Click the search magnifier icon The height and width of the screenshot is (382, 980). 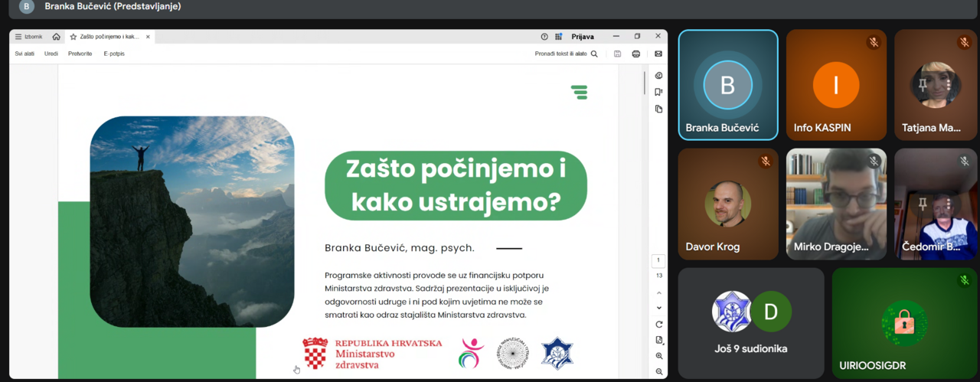[x=594, y=54]
